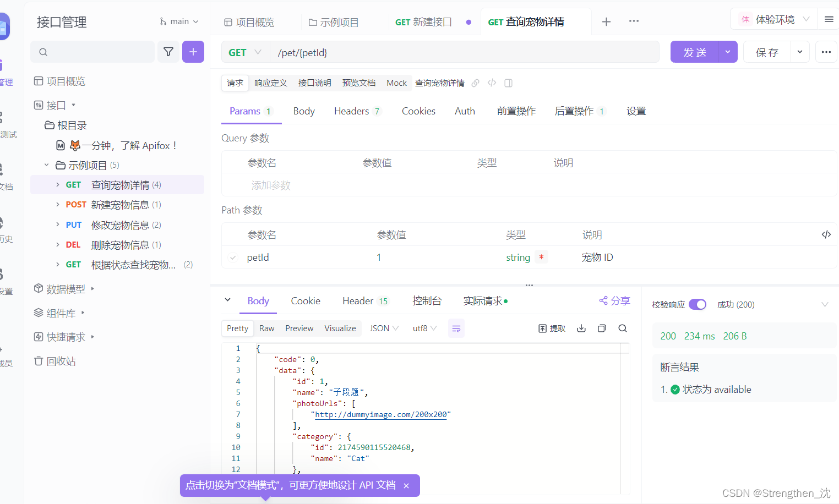Screen dimensions: 839x504
Task: Close the purple doc-mode tooltip
Action: click(406, 486)
